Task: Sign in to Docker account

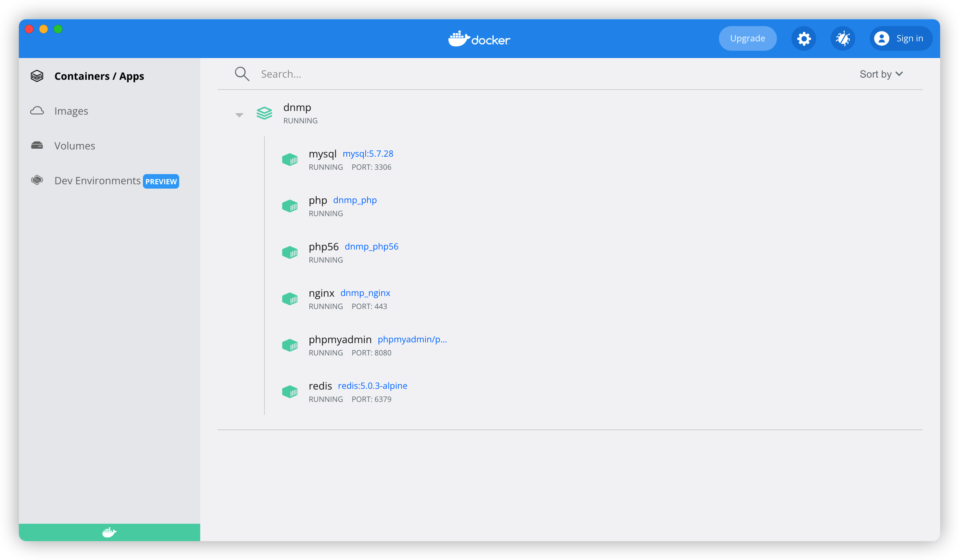Action: [x=901, y=38]
